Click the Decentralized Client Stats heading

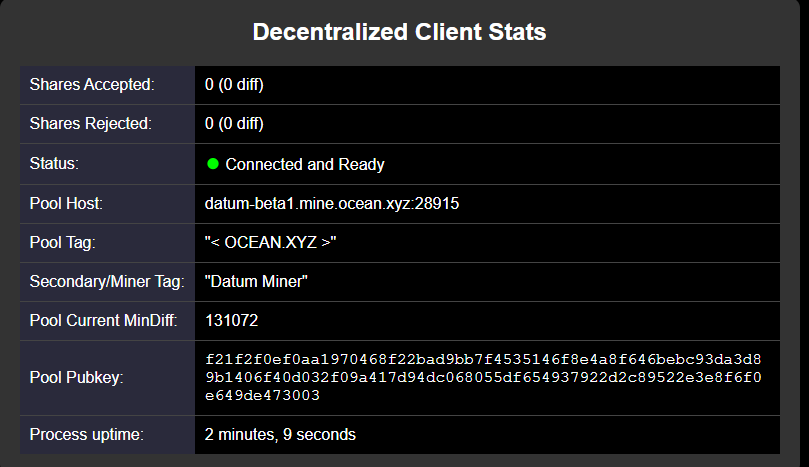(x=399, y=32)
